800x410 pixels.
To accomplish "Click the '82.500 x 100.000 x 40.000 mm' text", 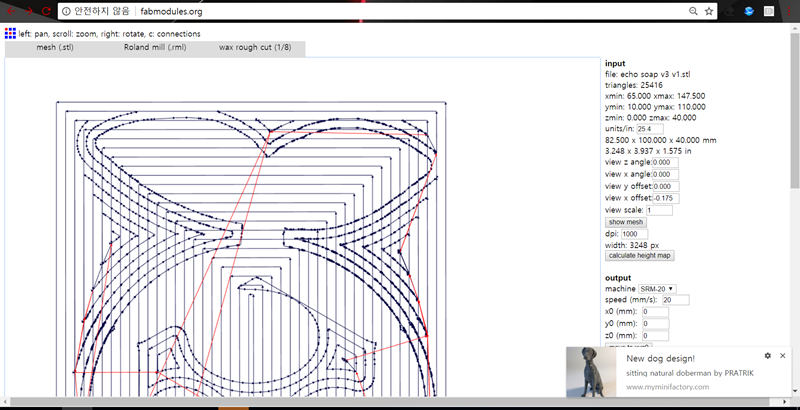I will point(660,140).
